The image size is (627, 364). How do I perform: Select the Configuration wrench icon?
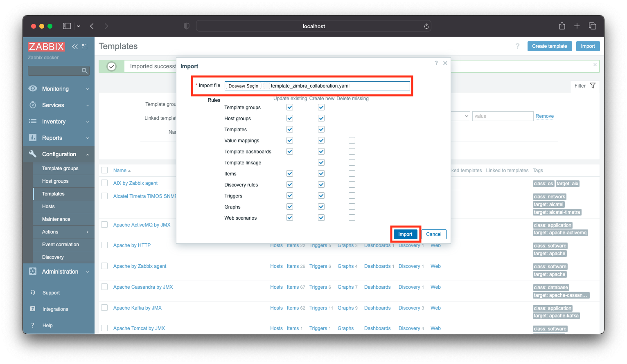33,154
